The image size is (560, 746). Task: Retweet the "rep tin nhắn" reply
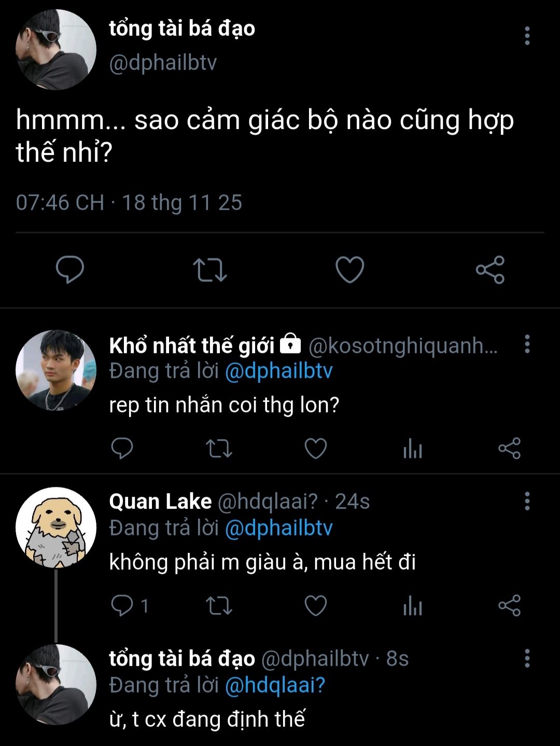click(x=219, y=449)
